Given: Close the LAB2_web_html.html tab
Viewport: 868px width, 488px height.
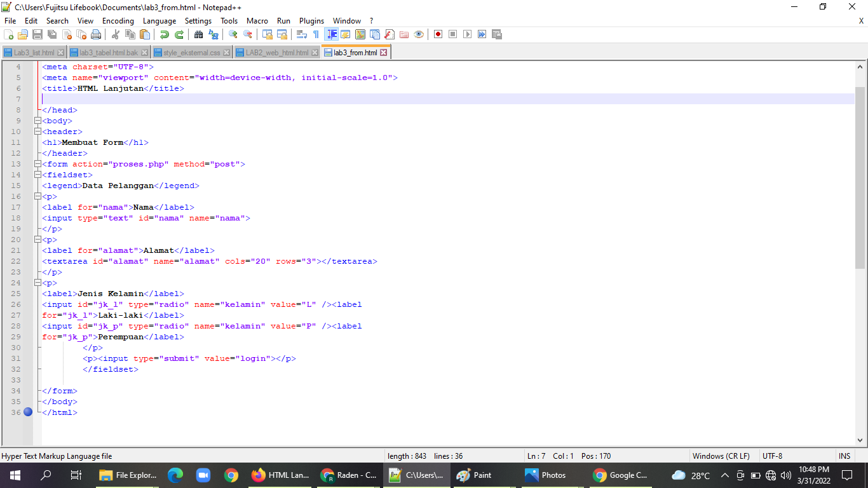Looking at the screenshot, I should point(315,53).
